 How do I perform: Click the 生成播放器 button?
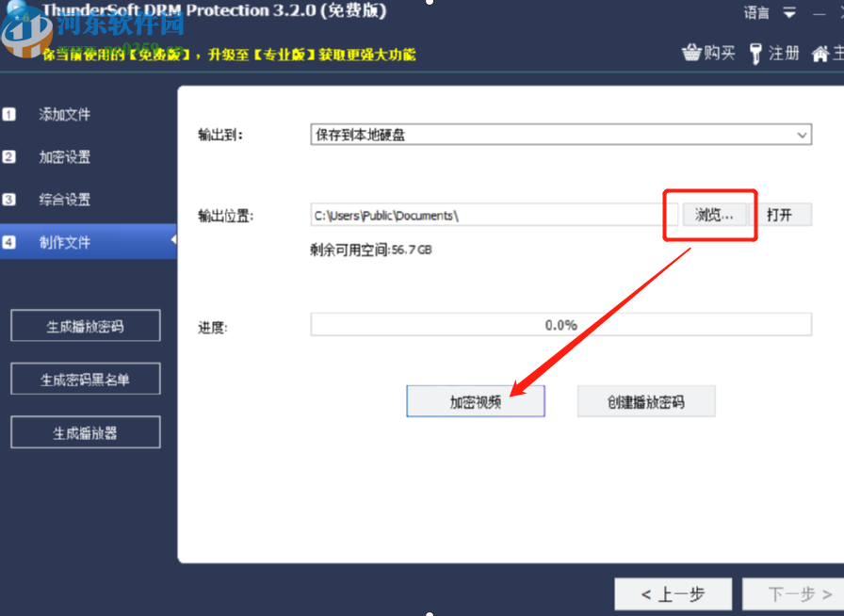pos(85,431)
